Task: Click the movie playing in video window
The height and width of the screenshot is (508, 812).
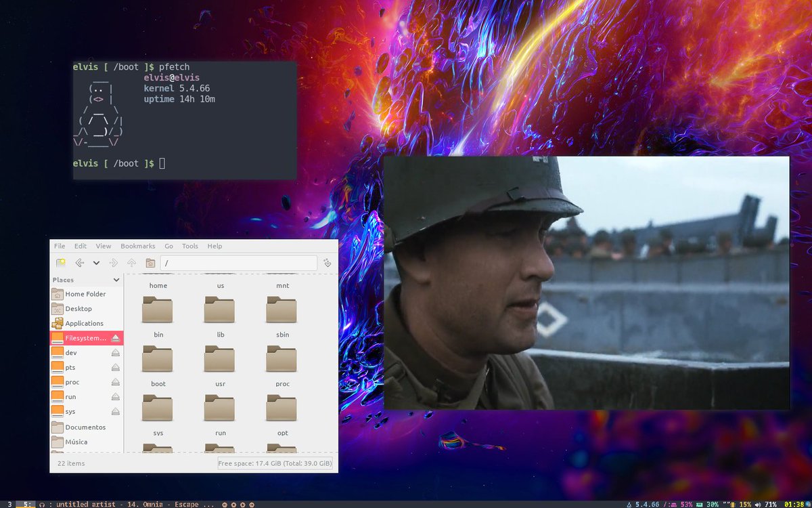Action: coord(587,283)
